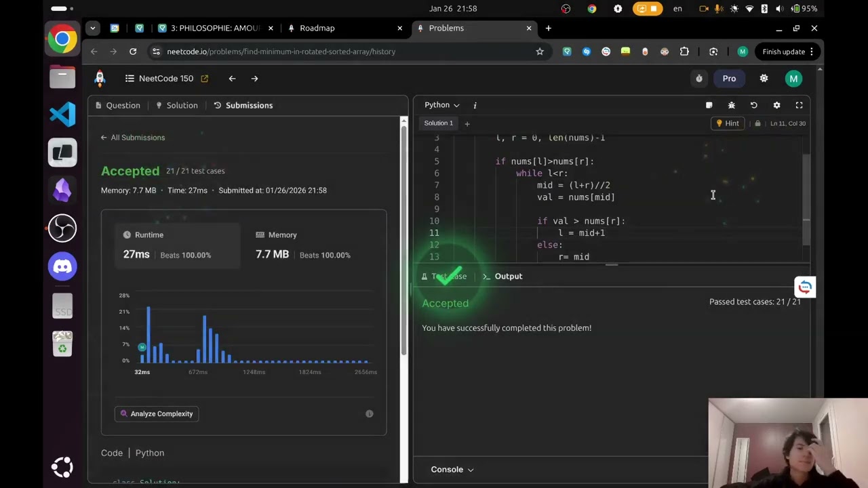Open OBS Studio from the dock
This screenshot has height=488, width=868.
click(x=62, y=228)
